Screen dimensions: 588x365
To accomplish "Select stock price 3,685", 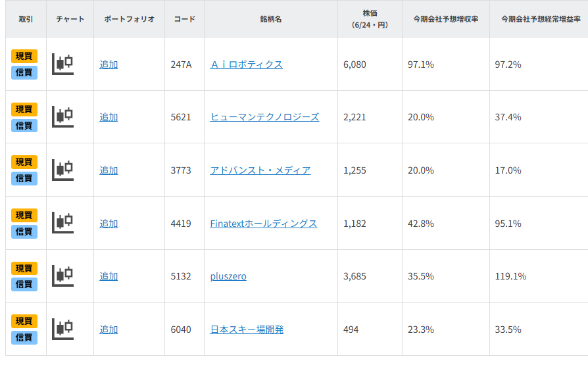I will 355,276.
